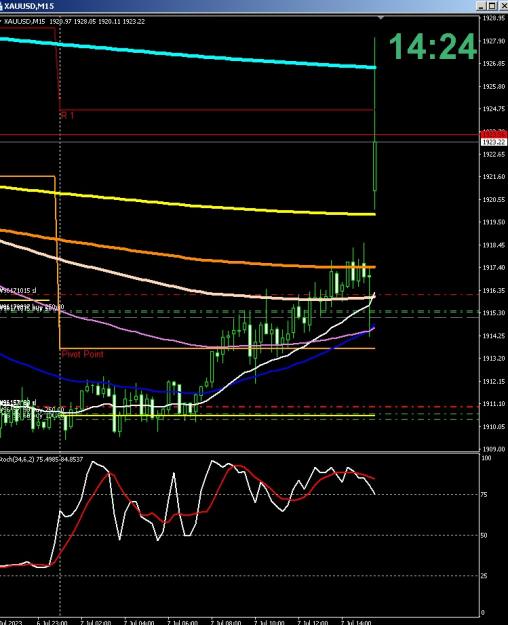Click the 1909.00 price axis label
Viewport: 508px width, 625px height.
click(494, 449)
